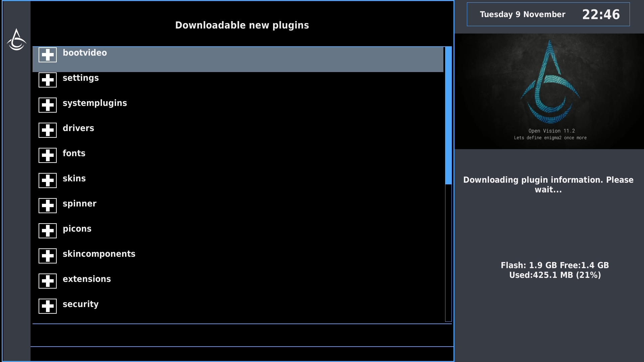644x362 pixels.
Task: Click the plus icon next to security
Action: click(48, 306)
